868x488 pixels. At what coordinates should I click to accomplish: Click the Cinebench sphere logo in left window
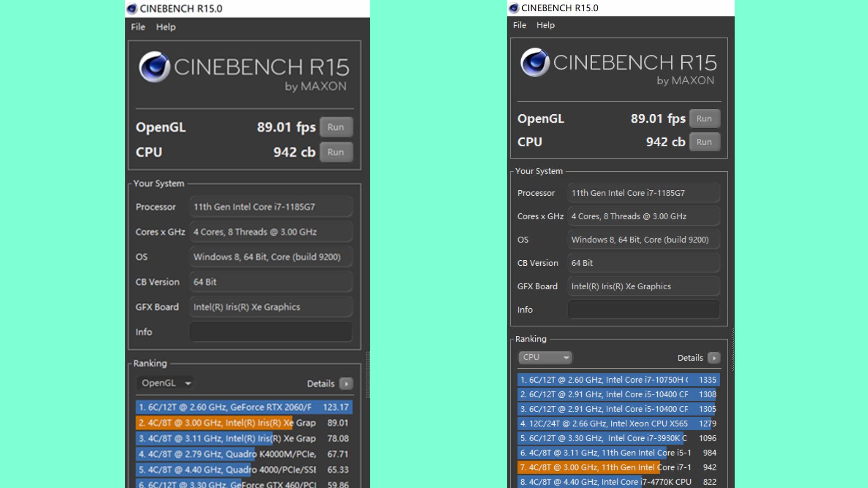click(x=155, y=66)
